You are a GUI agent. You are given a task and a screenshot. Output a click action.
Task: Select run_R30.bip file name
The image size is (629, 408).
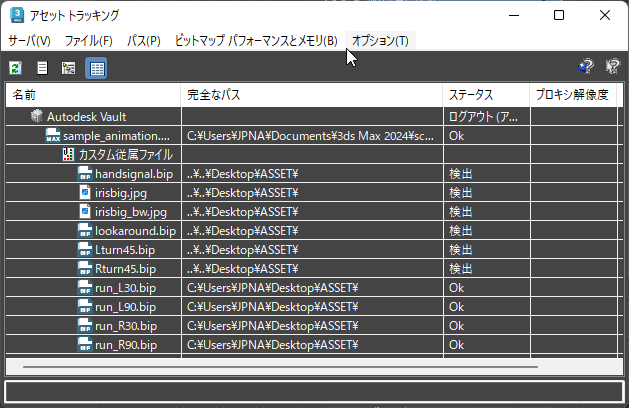click(126, 326)
